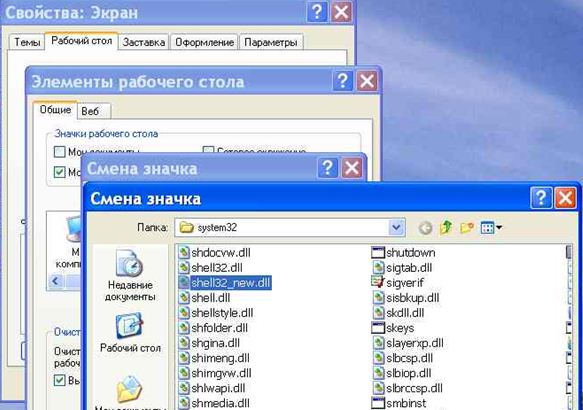Open Рабочий стол in the places bar

tap(130, 333)
